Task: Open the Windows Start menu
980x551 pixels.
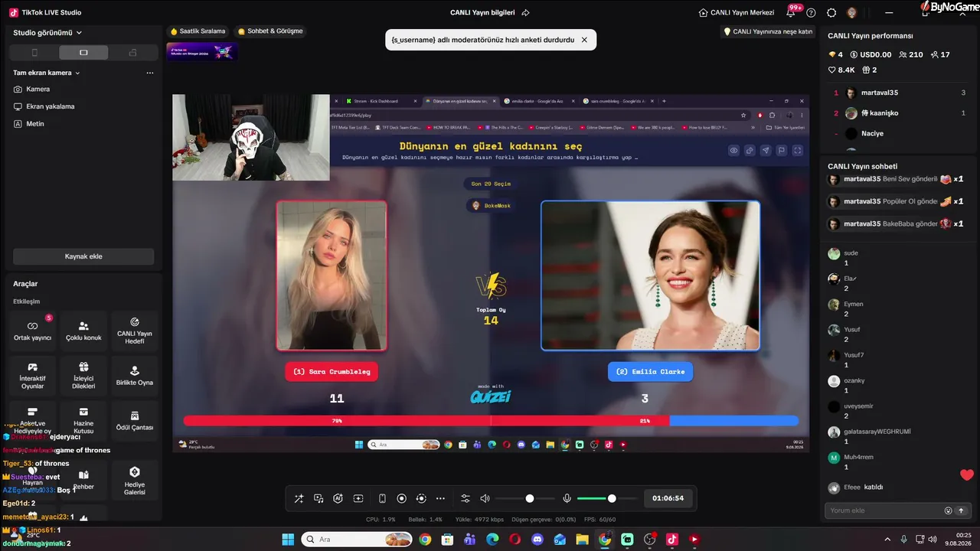Action: pyautogui.click(x=288, y=540)
